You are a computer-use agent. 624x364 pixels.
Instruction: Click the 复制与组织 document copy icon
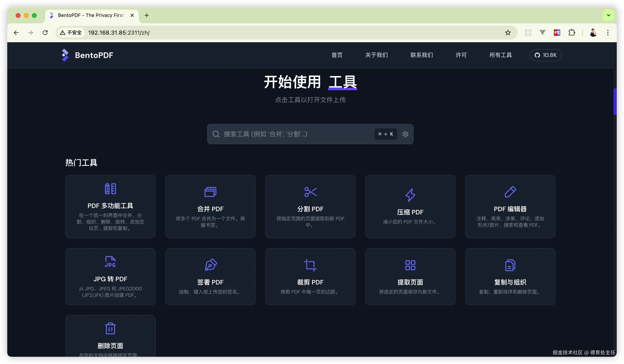coord(510,265)
